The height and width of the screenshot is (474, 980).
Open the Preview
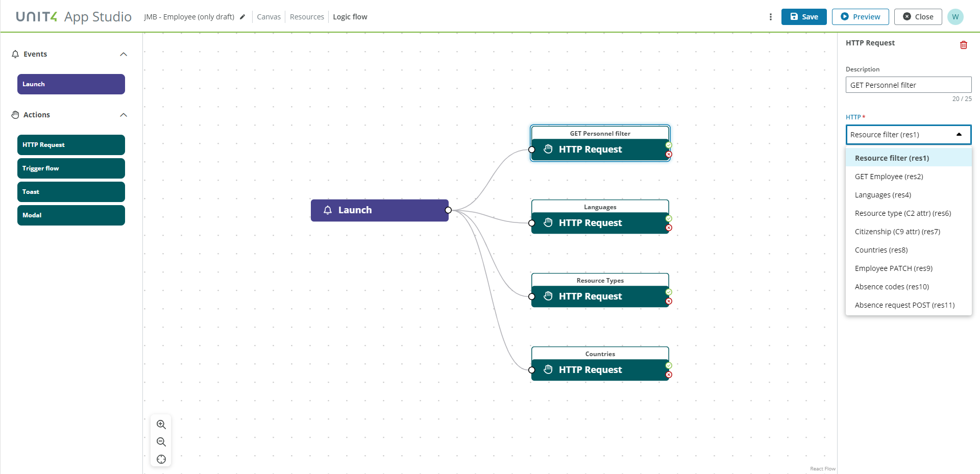pos(861,17)
